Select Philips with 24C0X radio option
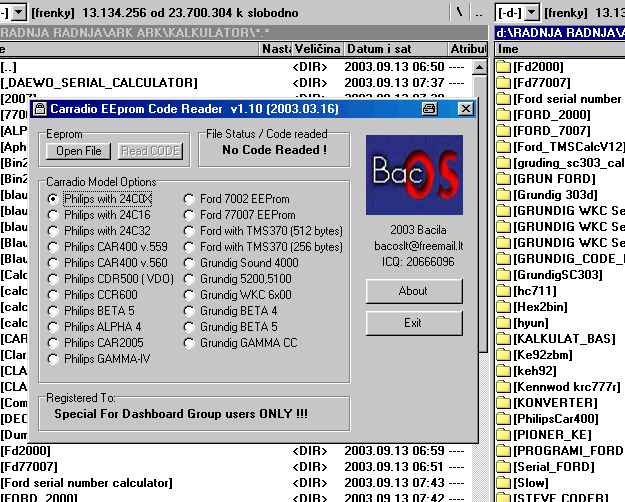625x502 pixels. (x=53, y=199)
